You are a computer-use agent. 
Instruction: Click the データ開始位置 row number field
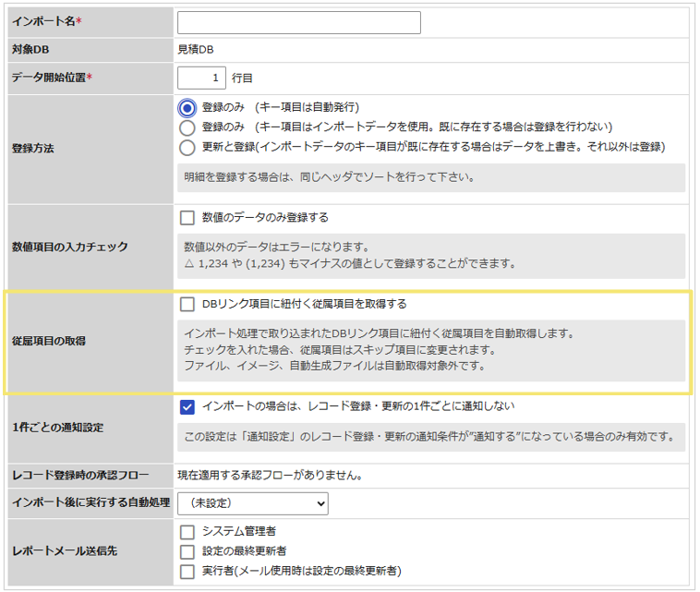click(x=201, y=78)
